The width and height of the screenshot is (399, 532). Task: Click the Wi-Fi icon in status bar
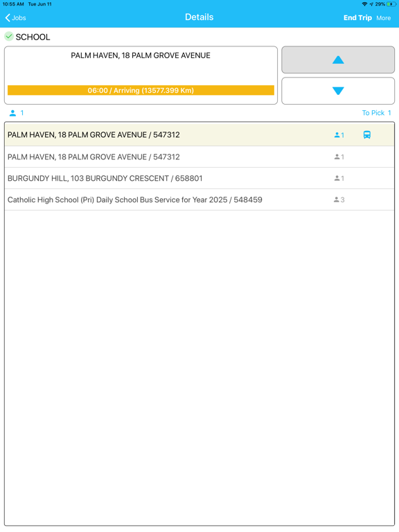coord(364,4)
